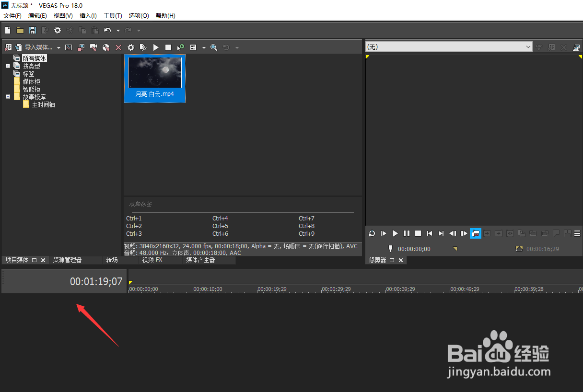The height and width of the screenshot is (392, 583).
Task: Open the undo history dropdown arrow
Action: tap(118, 31)
